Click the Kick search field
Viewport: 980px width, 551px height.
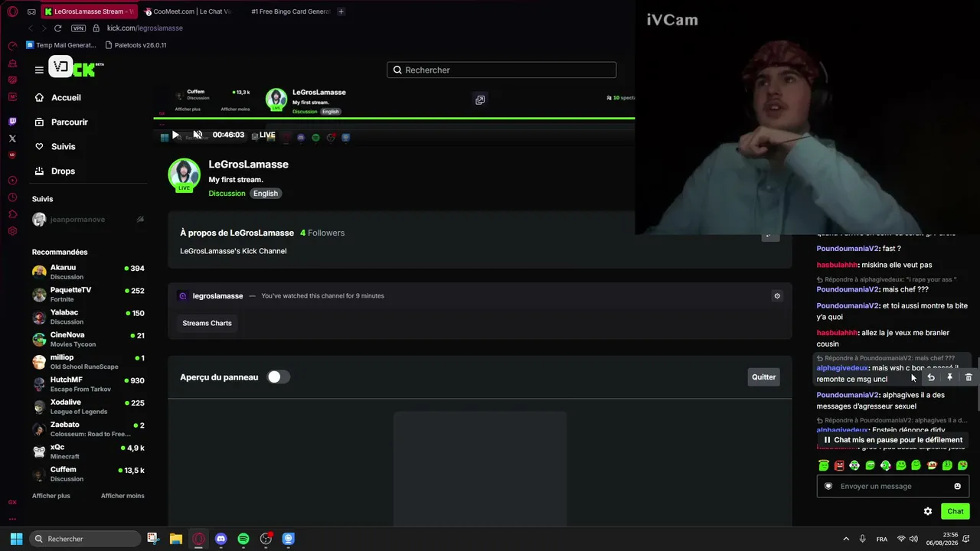tap(501, 70)
